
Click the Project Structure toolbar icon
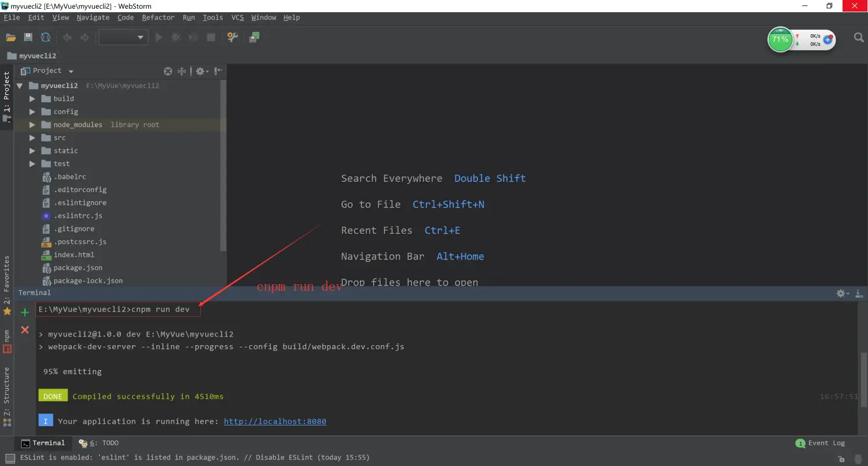(254, 38)
